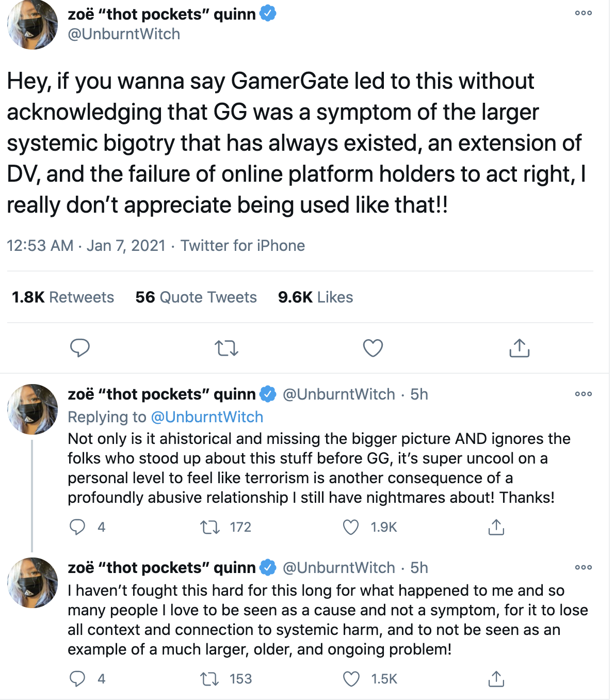Reply to the last thread tweet

pos(77,679)
